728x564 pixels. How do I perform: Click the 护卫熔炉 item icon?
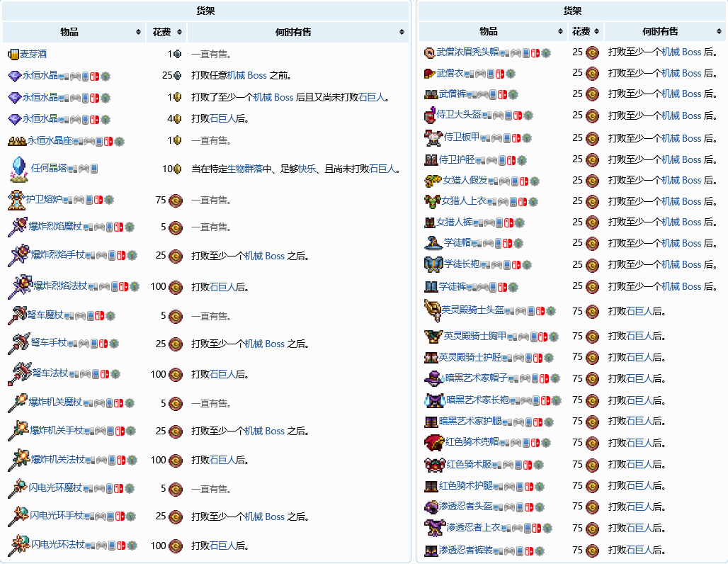(15, 200)
